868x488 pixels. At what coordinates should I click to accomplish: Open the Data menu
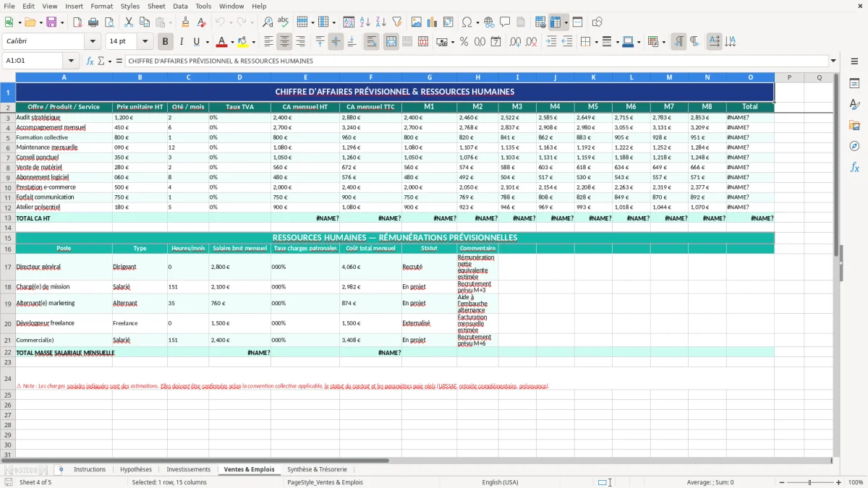[x=180, y=6]
